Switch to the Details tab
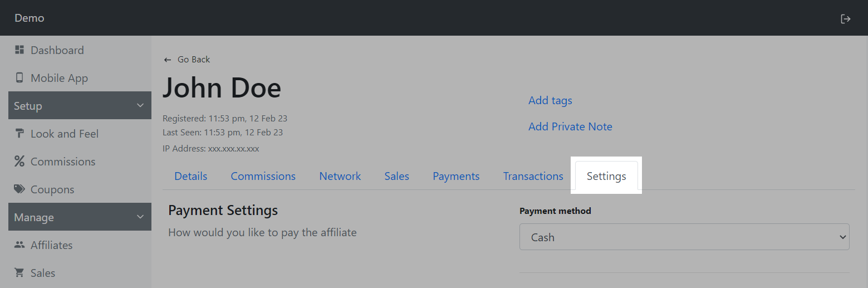868x288 pixels. (190, 177)
